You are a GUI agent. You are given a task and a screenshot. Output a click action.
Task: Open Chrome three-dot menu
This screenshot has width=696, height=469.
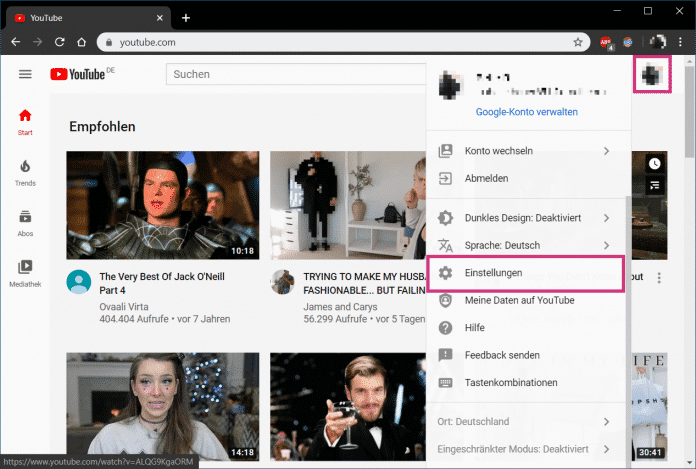coord(680,42)
